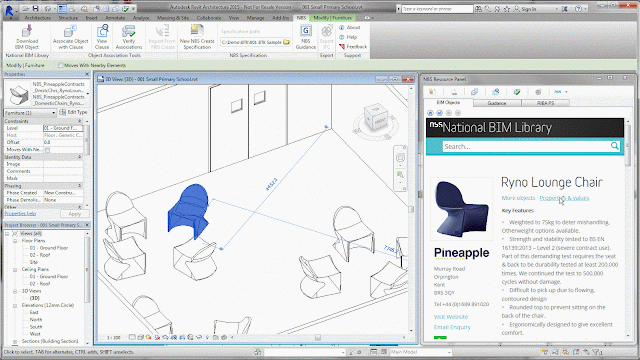Open the North elevation view
The width and height of the screenshot is (640, 360).
[36, 320]
